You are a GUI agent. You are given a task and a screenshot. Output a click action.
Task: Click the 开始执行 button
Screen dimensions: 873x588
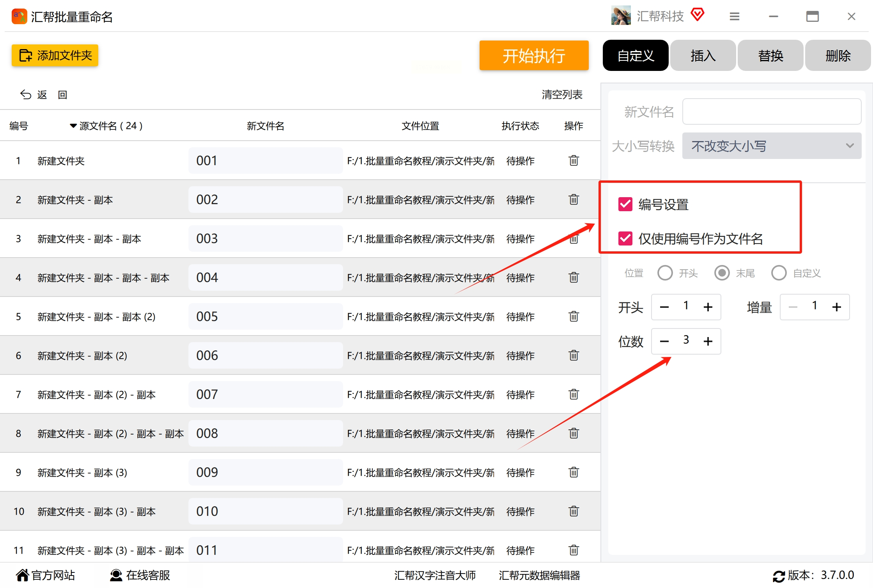pyautogui.click(x=533, y=55)
